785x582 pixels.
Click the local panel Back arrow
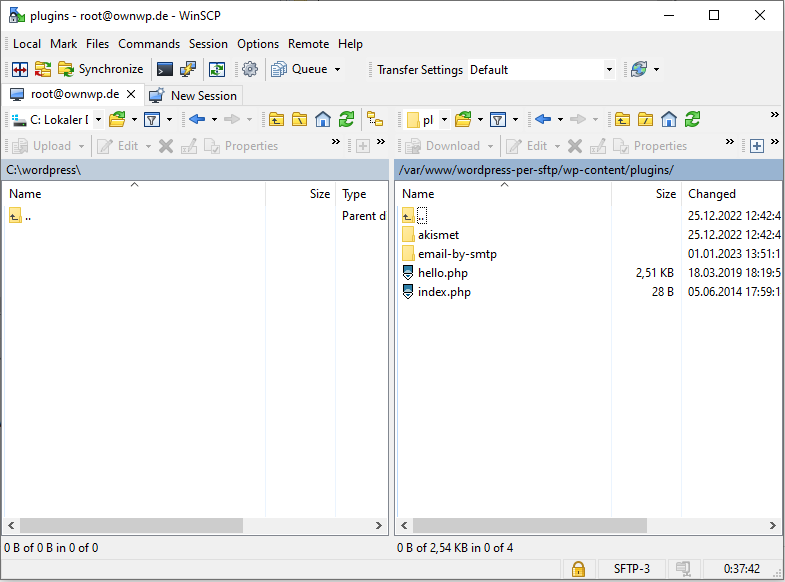[x=197, y=119]
